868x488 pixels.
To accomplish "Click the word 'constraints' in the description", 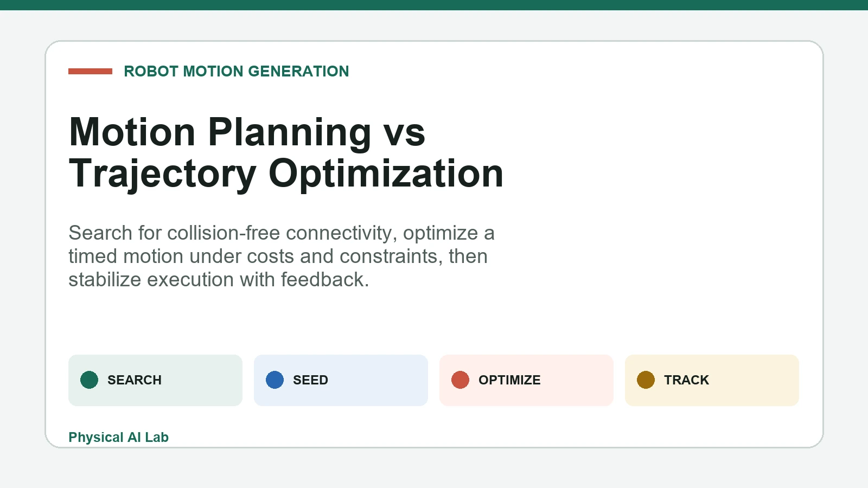I will pyautogui.click(x=391, y=256).
